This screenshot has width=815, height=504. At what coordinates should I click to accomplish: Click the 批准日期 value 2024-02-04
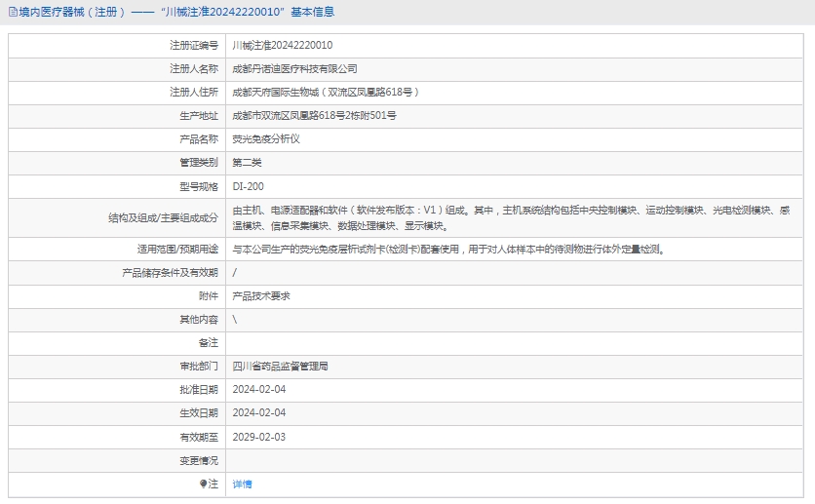coord(259,390)
